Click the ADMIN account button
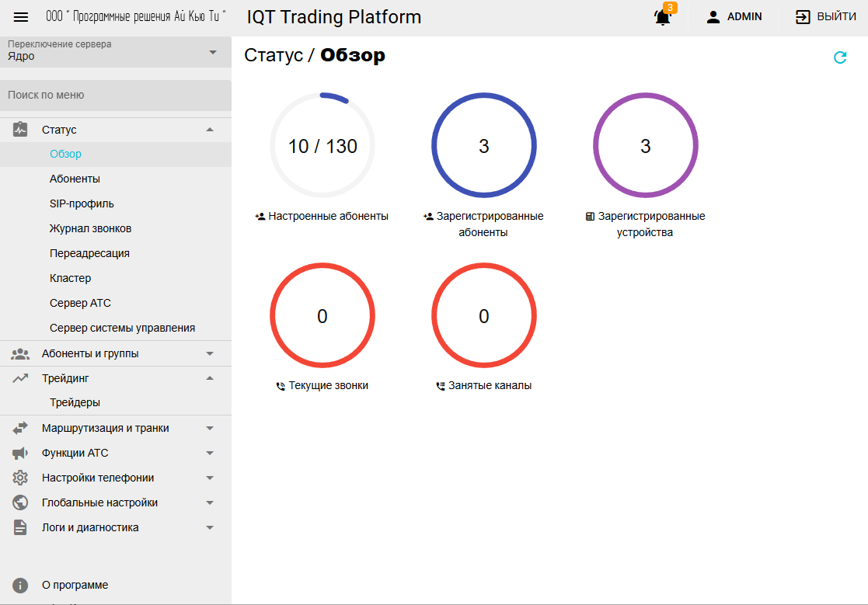 coord(734,17)
